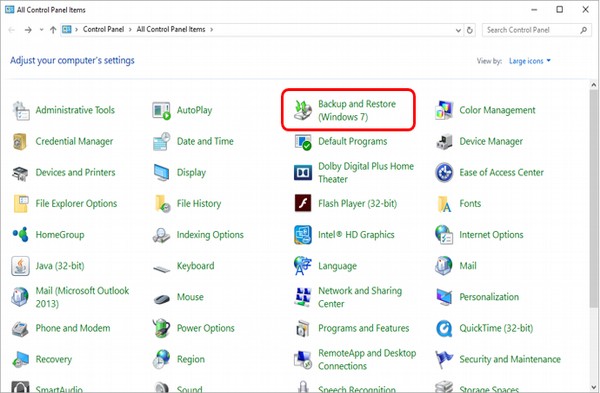Open the Device Manager icon
600x393 pixels.
pyautogui.click(x=444, y=142)
